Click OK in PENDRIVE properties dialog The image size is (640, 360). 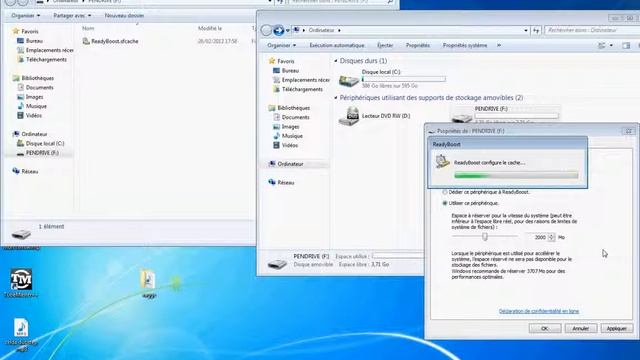pyautogui.click(x=544, y=328)
